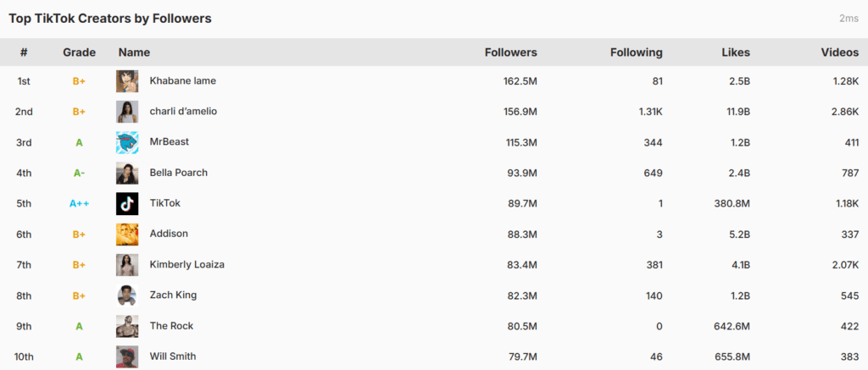Sort by the Followers column header
Screen dimensions: 868x370
pos(511,52)
